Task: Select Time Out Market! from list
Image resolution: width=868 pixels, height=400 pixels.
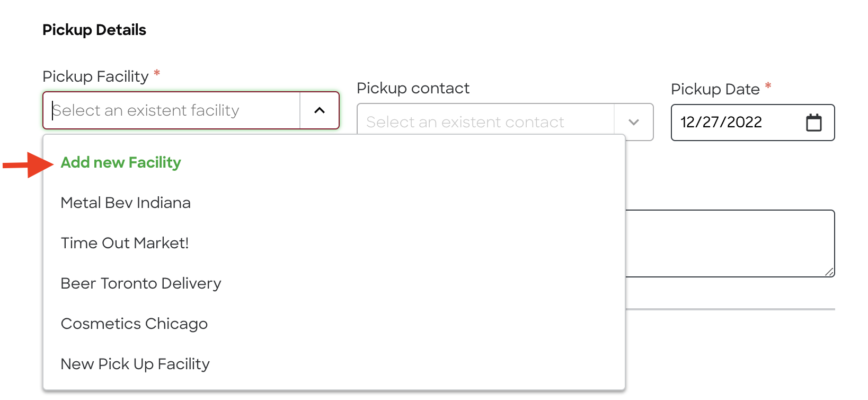Action: click(125, 243)
